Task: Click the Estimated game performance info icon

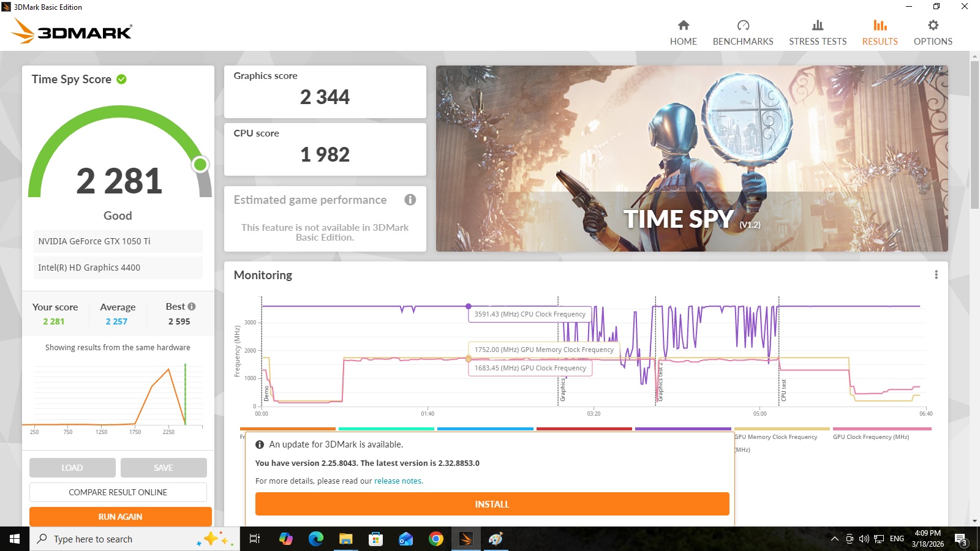Action: (410, 200)
